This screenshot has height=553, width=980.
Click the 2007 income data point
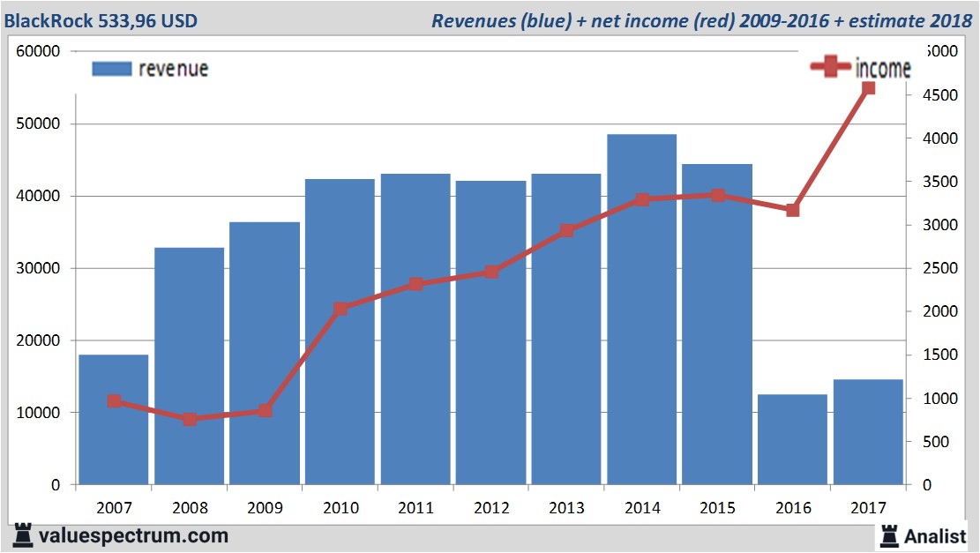coord(115,401)
